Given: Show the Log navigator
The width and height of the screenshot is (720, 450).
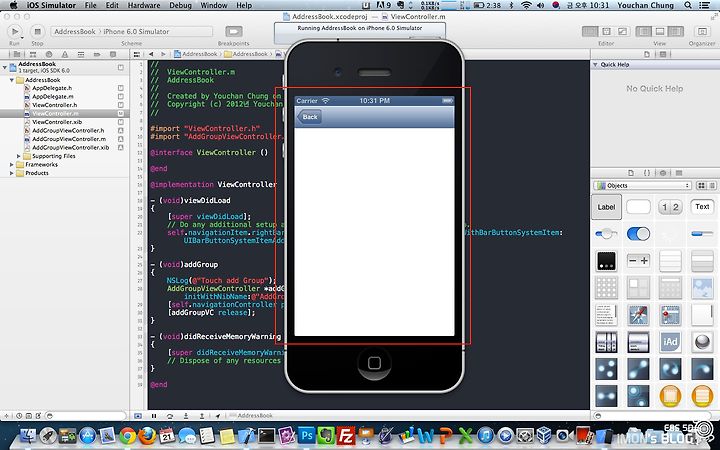Looking at the screenshot, I should (113, 54).
